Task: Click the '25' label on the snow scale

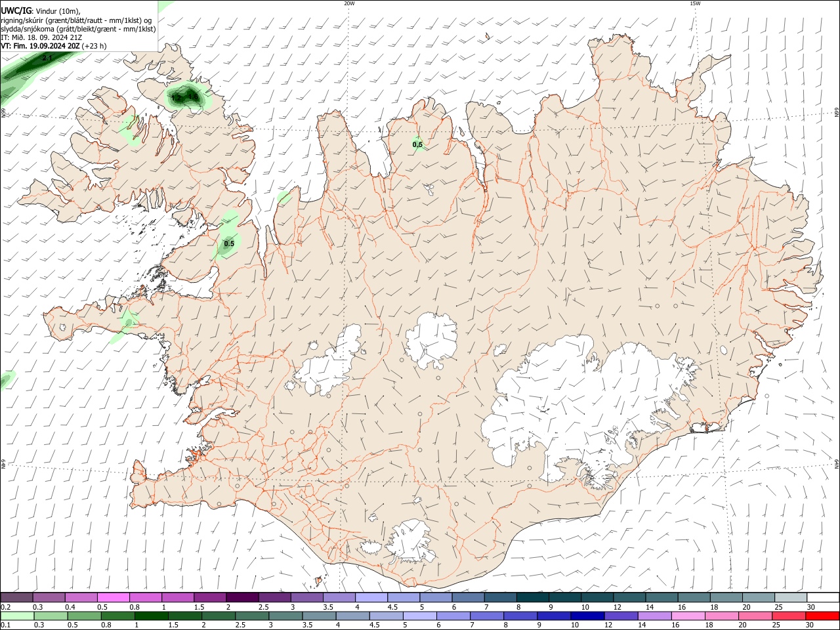Action: [778, 607]
